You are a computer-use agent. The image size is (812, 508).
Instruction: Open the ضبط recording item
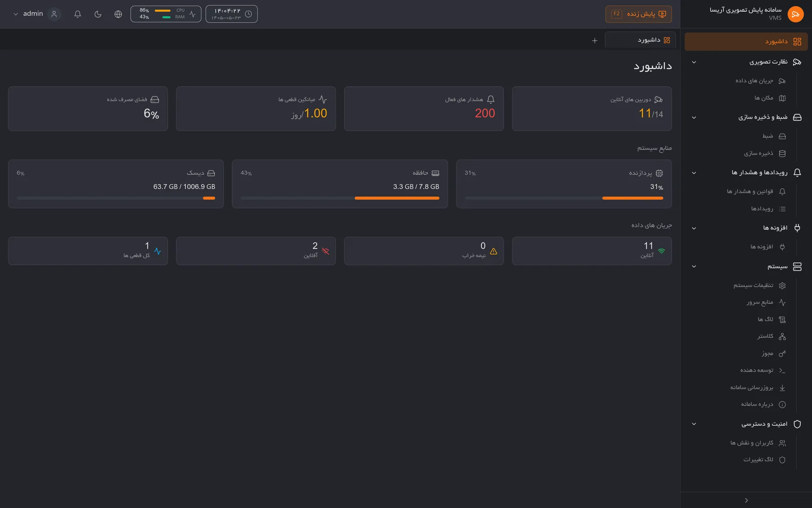[773, 136]
